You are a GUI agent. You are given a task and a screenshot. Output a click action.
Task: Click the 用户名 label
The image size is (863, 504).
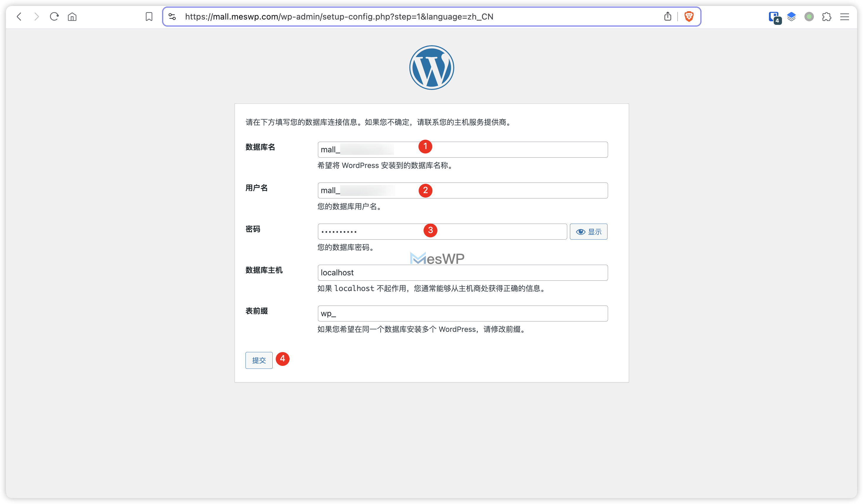256,188
